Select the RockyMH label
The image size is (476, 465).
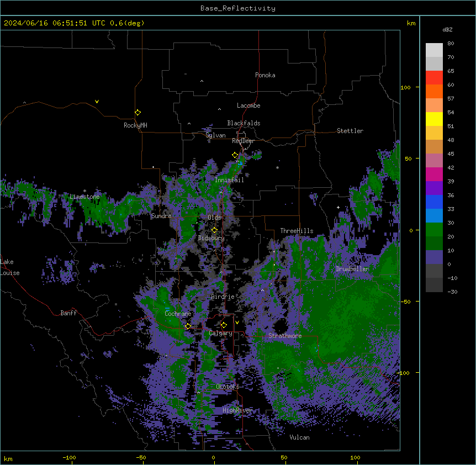[x=135, y=125]
